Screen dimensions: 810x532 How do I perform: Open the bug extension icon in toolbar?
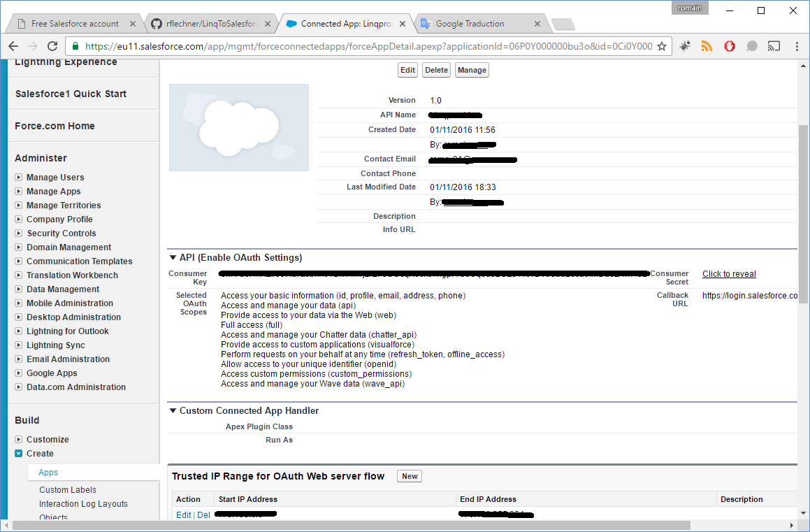tap(685, 46)
